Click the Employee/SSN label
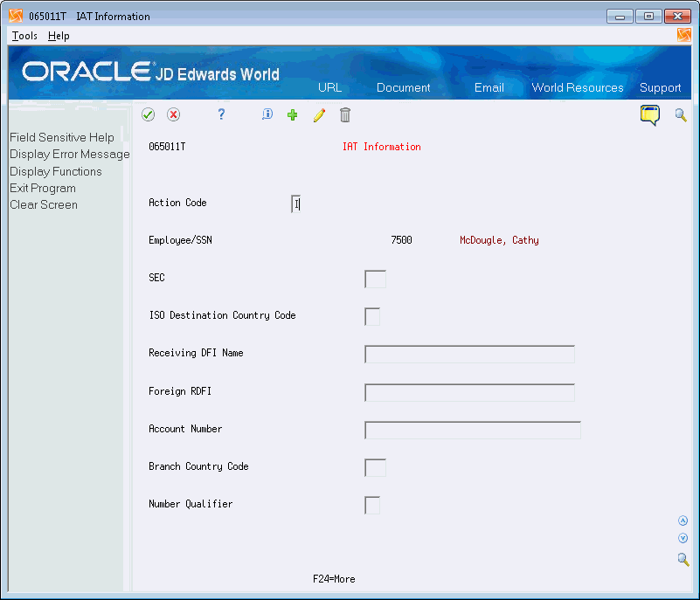The width and height of the screenshot is (700, 600). coord(180,240)
